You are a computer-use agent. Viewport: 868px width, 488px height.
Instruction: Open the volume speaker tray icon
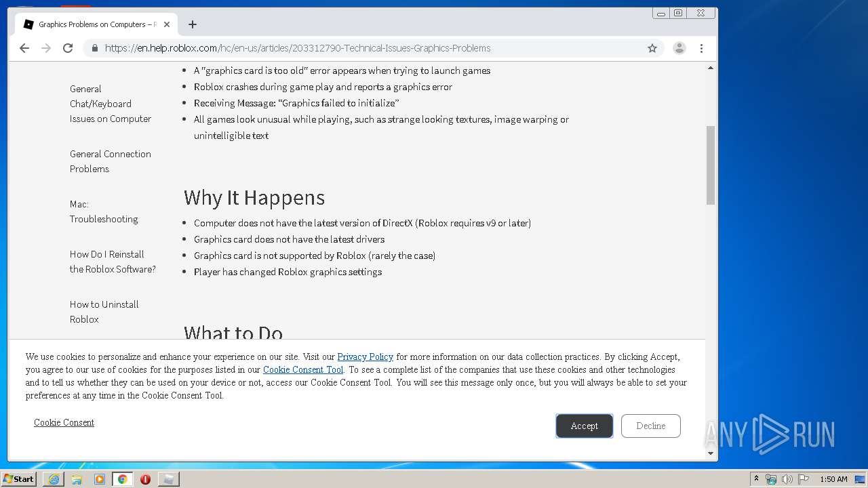point(787,479)
